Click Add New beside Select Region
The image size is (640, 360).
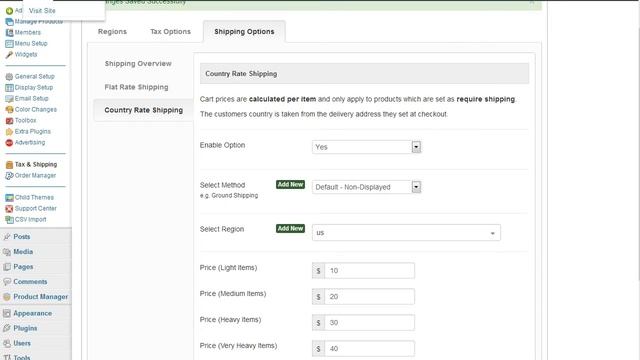(x=290, y=229)
